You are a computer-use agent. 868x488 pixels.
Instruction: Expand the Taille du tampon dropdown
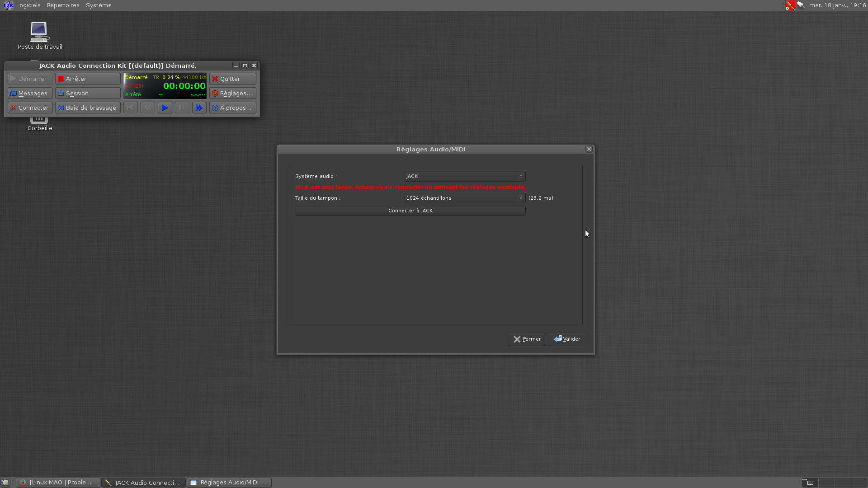click(x=464, y=198)
